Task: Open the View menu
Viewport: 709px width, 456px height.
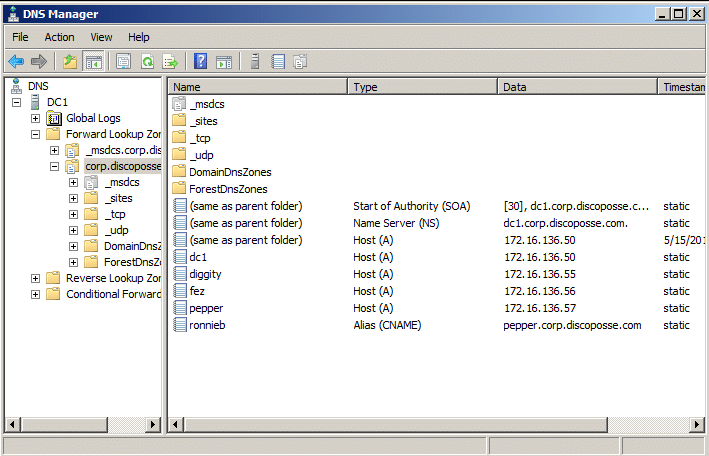Action: coord(101,37)
